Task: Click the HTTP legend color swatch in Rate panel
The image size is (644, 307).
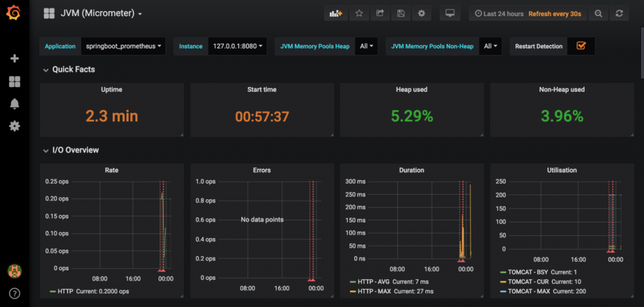Action: [53, 292]
